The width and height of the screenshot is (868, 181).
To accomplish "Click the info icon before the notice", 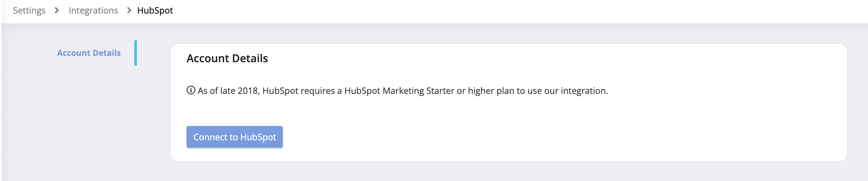I will pyautogui.click(x=191, y=90).
